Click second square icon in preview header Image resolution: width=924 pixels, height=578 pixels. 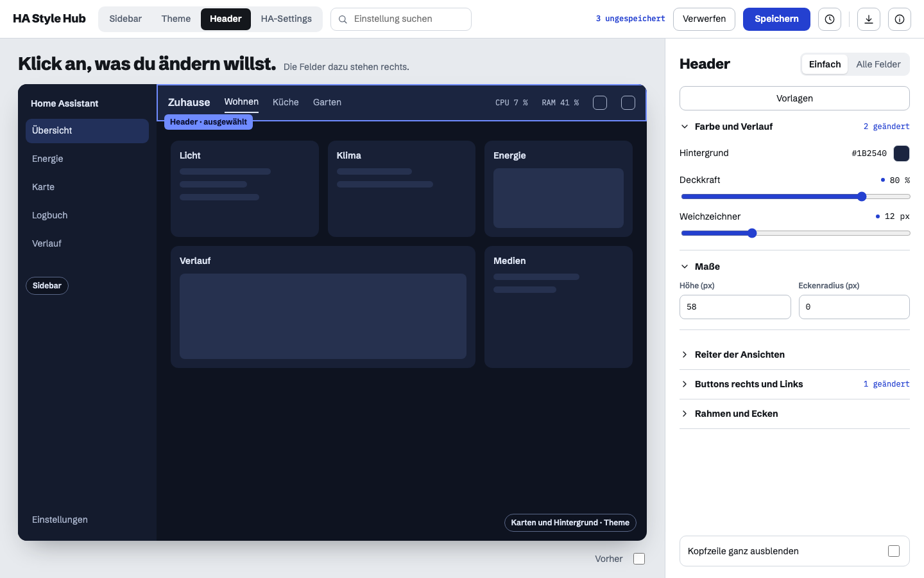coord(628,103)
